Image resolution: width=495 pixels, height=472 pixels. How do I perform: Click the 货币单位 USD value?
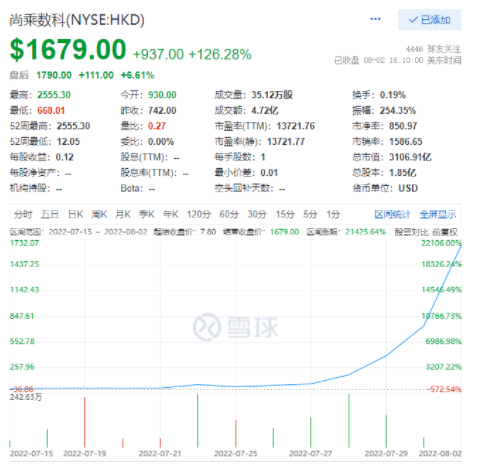coord(408,188)
